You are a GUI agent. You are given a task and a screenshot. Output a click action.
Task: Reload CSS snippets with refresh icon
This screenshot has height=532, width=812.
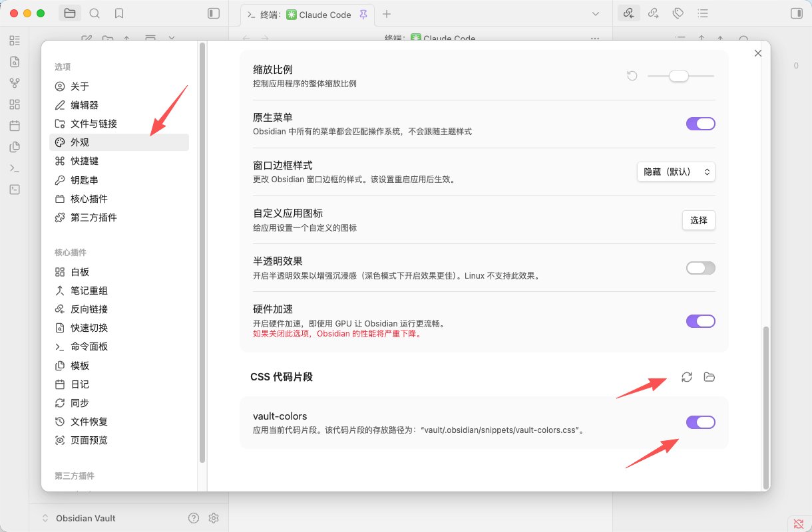[x=687, y=377]
